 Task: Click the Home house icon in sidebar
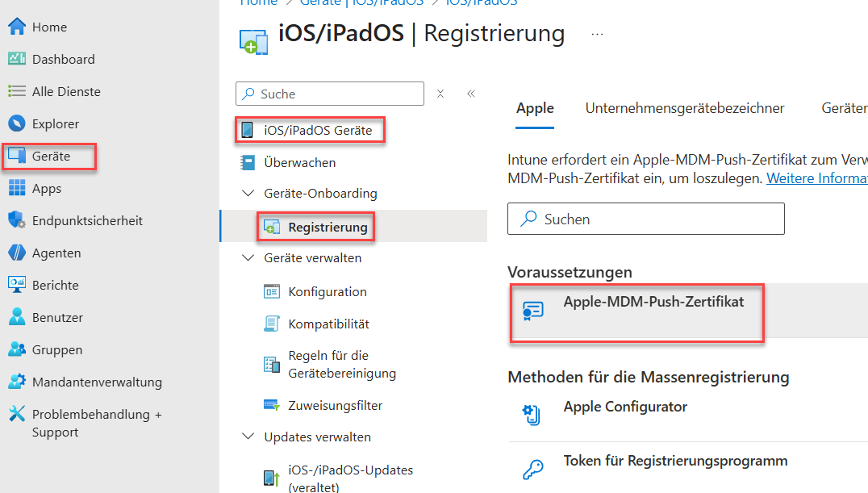[17, 27]
